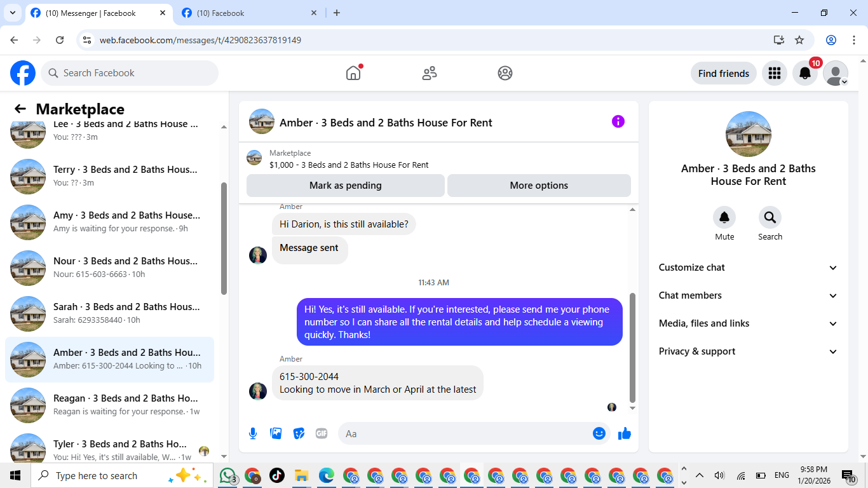Screen dimensions: 868x488
Task: Open the GIF picker icon
Action: tap(322, 433)
